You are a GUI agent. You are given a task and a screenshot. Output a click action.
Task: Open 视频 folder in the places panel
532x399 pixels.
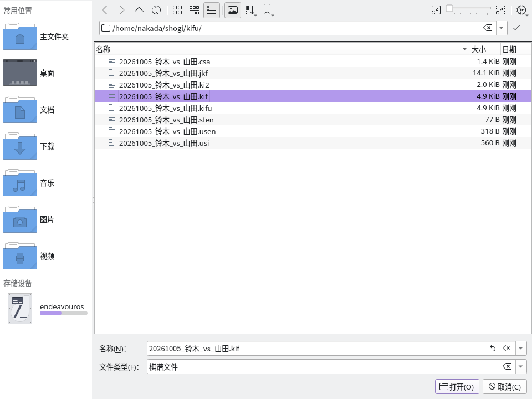click(x=46, y=256)
